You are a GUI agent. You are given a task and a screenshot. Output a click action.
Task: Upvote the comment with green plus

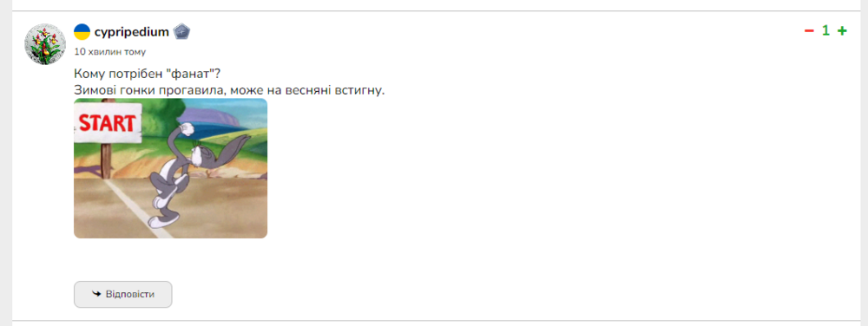coord(842,31)
